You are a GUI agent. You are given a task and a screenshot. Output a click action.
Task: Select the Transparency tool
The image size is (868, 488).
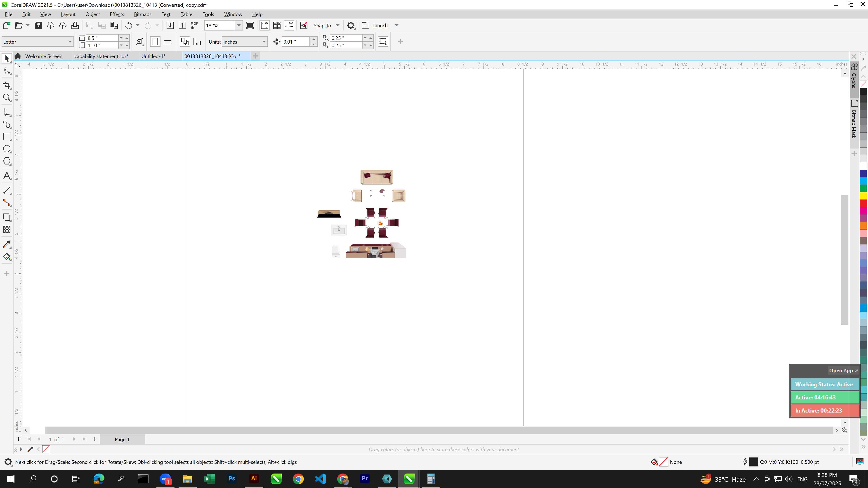coord(7,229)
